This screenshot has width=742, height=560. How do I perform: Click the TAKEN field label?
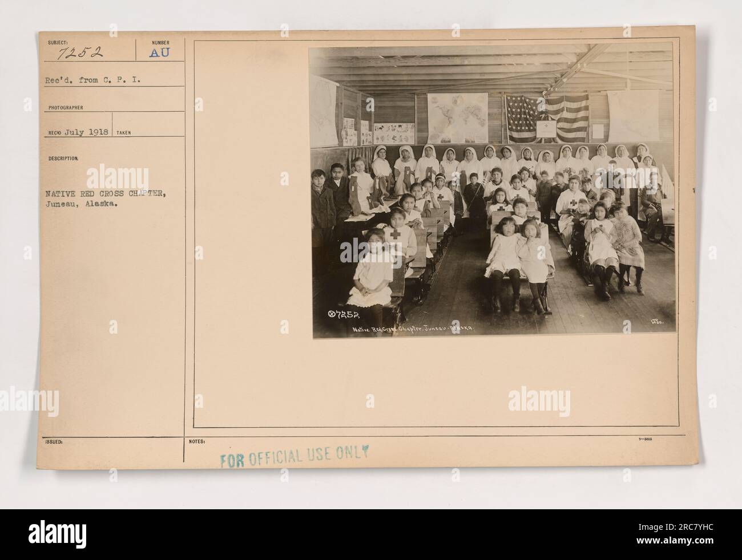coord(123,132)
